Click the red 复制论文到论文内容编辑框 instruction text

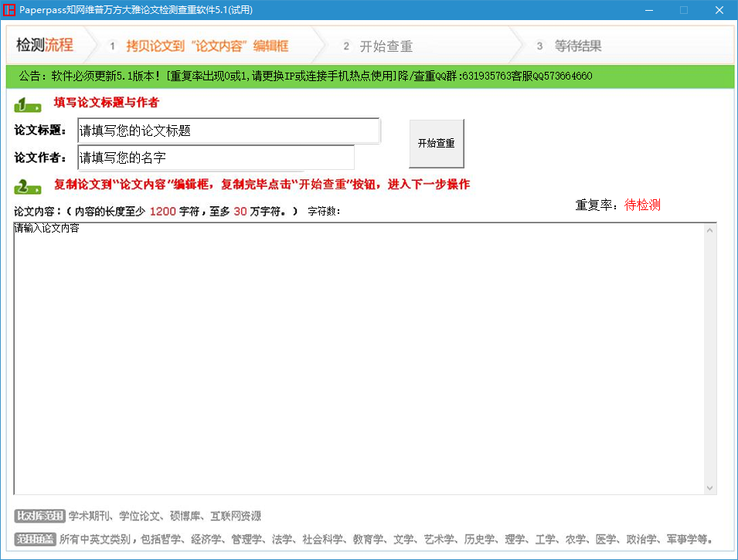262,184
